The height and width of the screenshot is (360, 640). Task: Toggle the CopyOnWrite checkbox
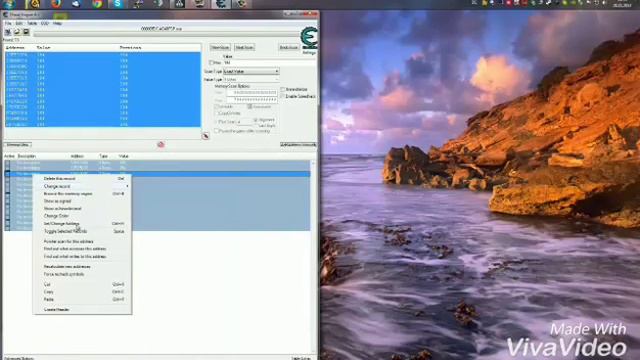coord(217,113)
